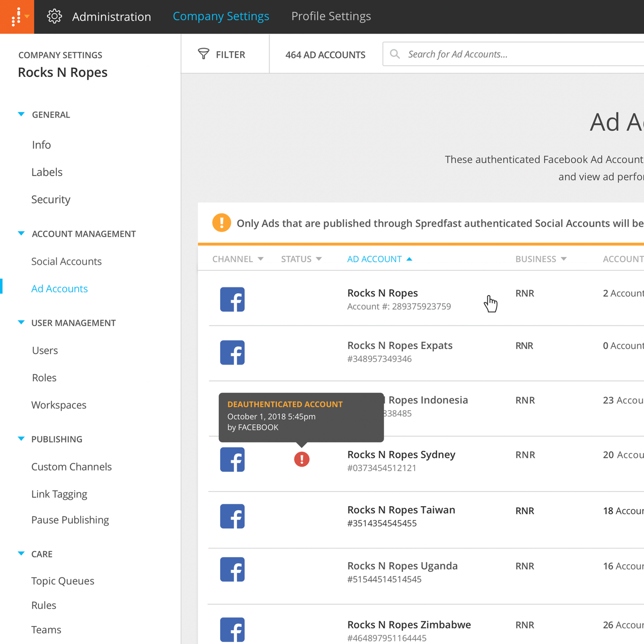Image resolution: width=644 pixels, height=644 pixels.
Task: Collapse the Publishing section
Action: 21,439
